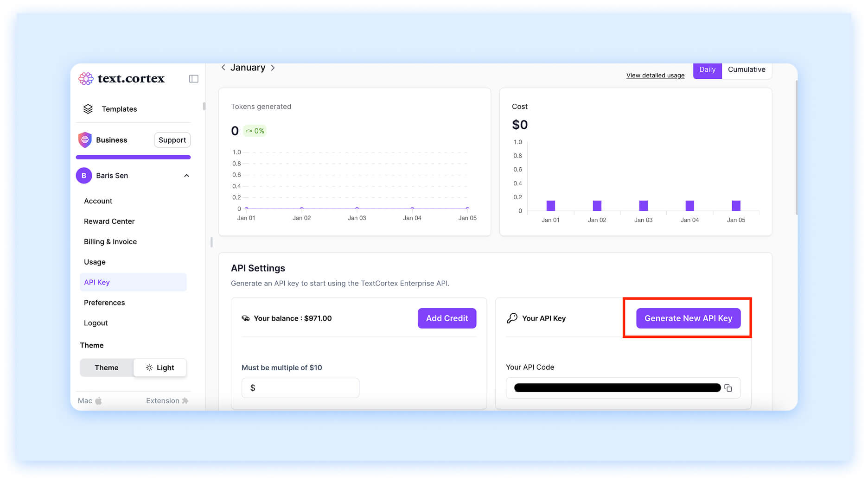
Task: Collapse the Baris Sen account section
Action: click(187, 176)
